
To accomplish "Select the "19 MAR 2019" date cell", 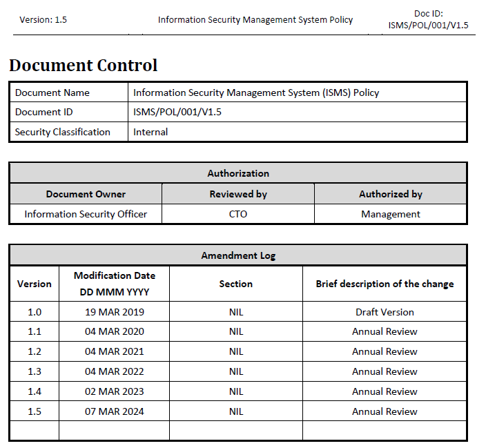I will tap(115, 312).
